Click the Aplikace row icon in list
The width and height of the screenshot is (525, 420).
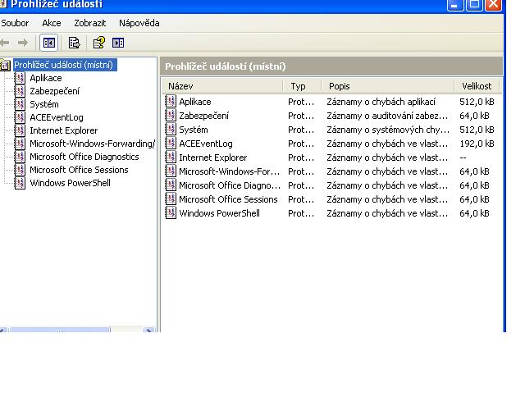click(171, 102)
